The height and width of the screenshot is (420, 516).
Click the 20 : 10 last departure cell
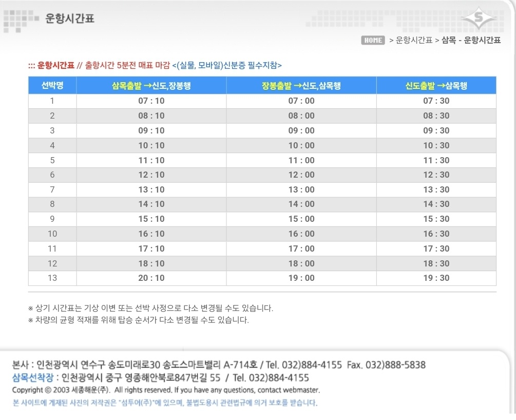(151, 278)
